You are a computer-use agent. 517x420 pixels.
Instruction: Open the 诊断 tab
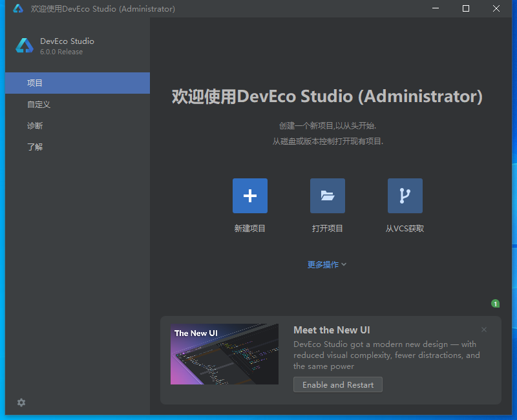pyautogui.click(x=78, y=125)
